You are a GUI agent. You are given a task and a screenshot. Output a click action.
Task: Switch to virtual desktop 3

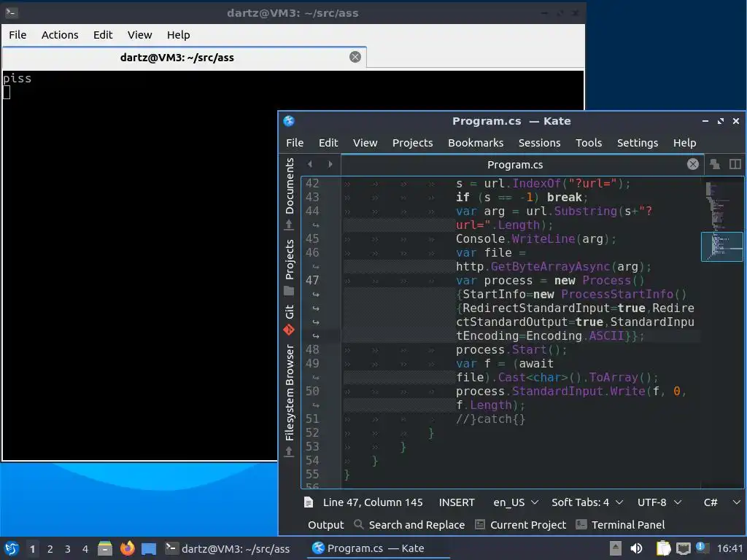(68, 549)
